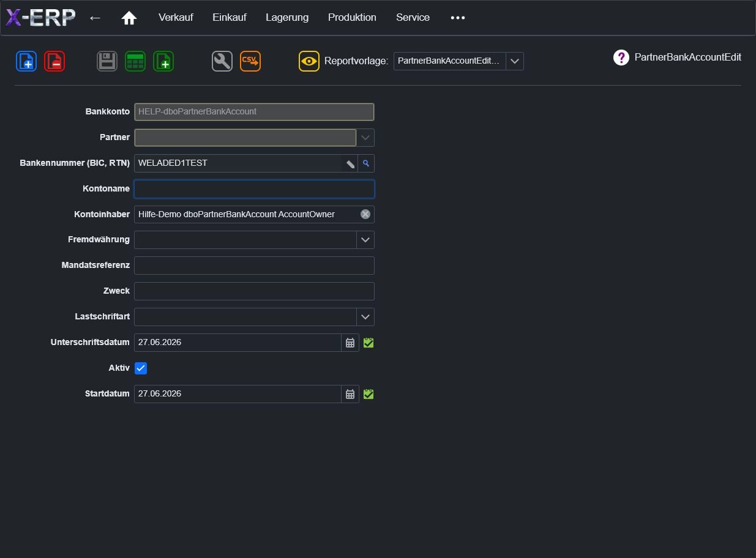Click the Reportvorlage combo box text PartnerBankAccountEdit
Screen dimensions: 756x558
click(449, 61)
